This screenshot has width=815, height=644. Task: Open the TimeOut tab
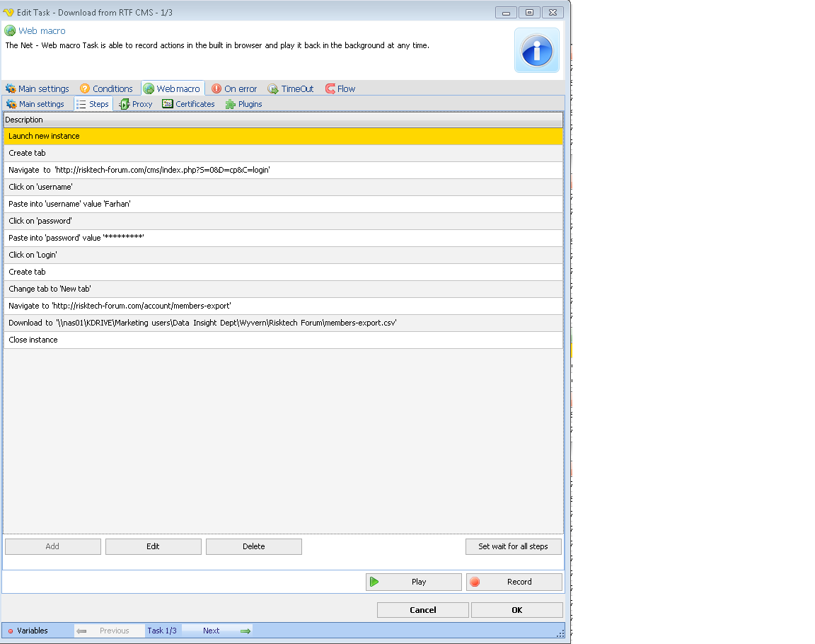pyautogui.click(x=291, y=88)
